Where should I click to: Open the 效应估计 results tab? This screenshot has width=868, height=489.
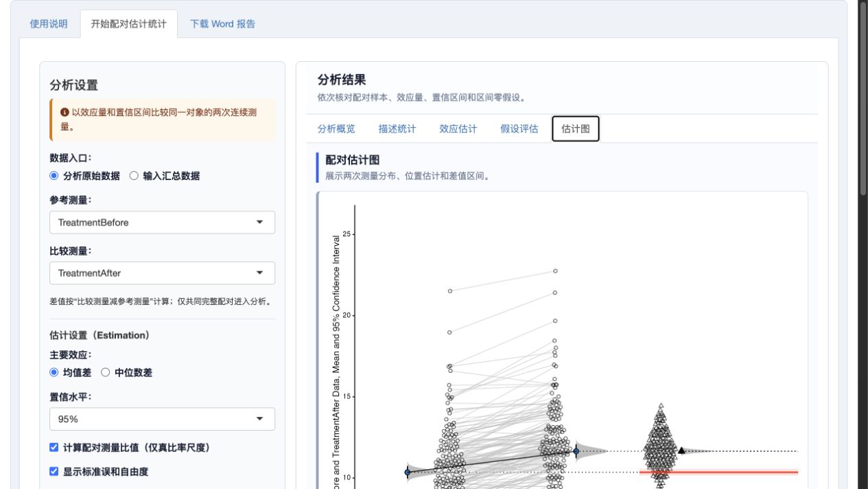tap(458, 128)
